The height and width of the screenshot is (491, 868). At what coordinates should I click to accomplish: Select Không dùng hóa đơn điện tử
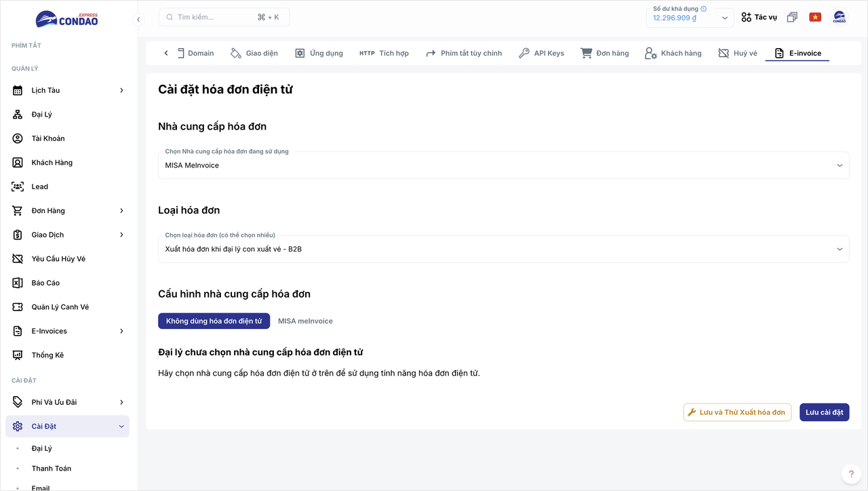pos(214,321)
